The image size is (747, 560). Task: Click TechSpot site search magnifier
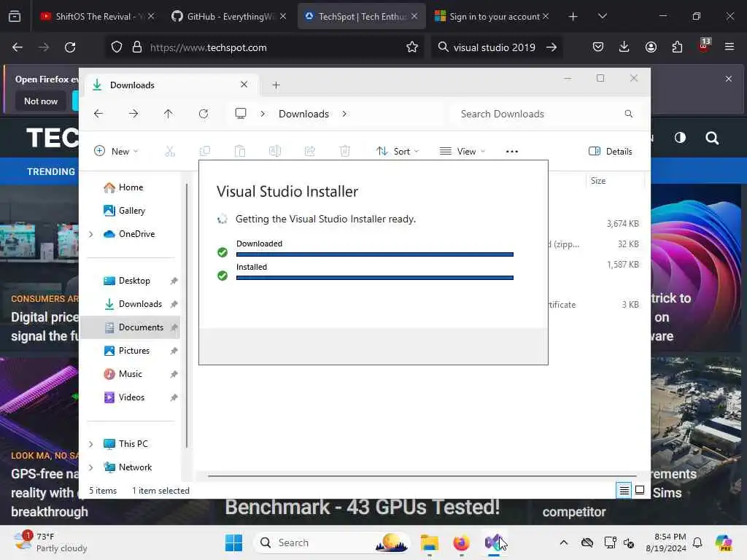coord(712,138)
